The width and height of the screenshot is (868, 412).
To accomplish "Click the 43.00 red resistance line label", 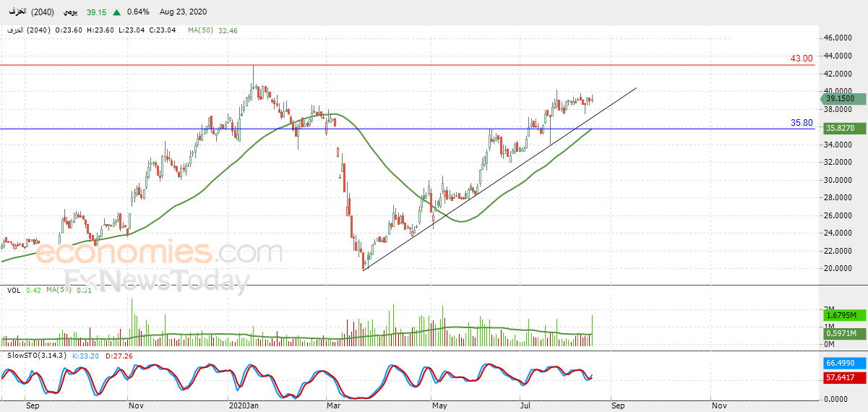I will [801, 59].
